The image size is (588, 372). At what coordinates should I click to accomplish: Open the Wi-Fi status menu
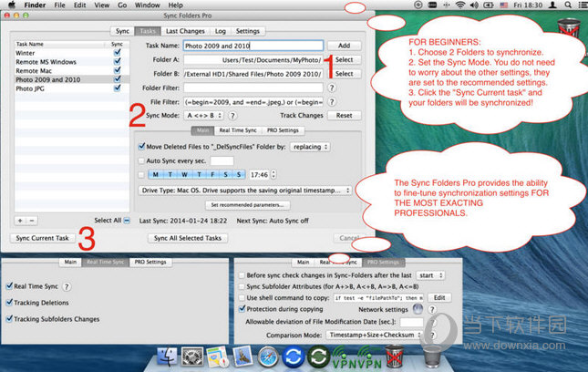[x=460, y=5]
